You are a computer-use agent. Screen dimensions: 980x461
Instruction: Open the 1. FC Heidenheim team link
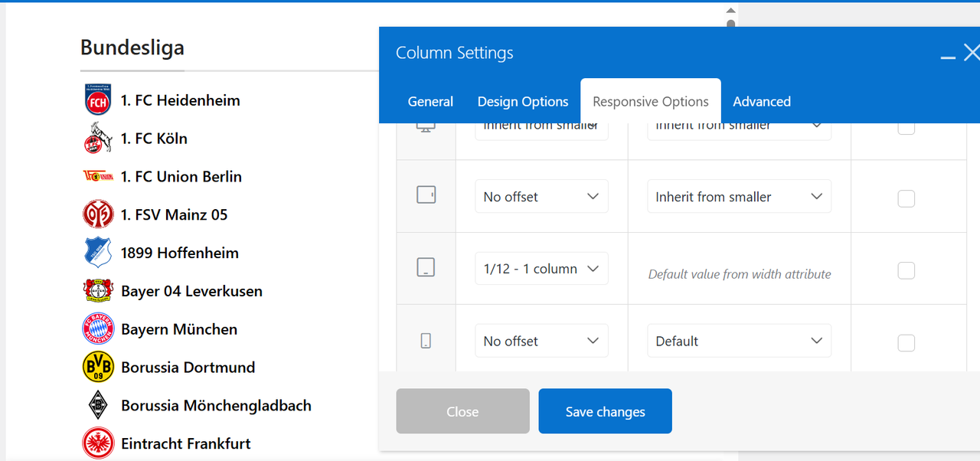pos(180,100)
